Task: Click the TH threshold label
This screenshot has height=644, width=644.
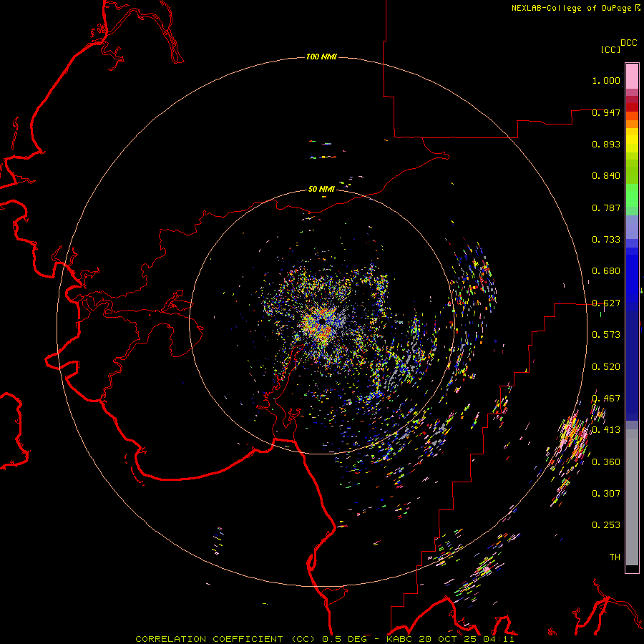Action: point(615,557)
